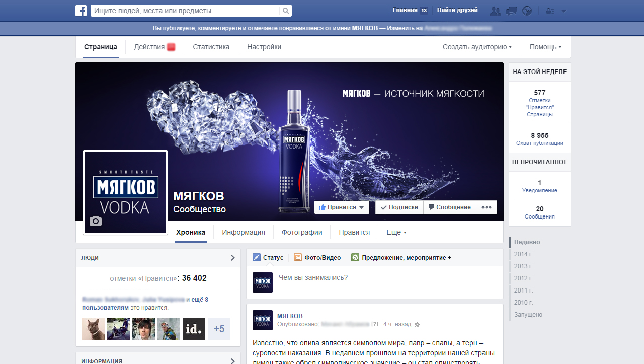Jump to 2014 г. in timeline
644x364 pixels.
[523, 254]
